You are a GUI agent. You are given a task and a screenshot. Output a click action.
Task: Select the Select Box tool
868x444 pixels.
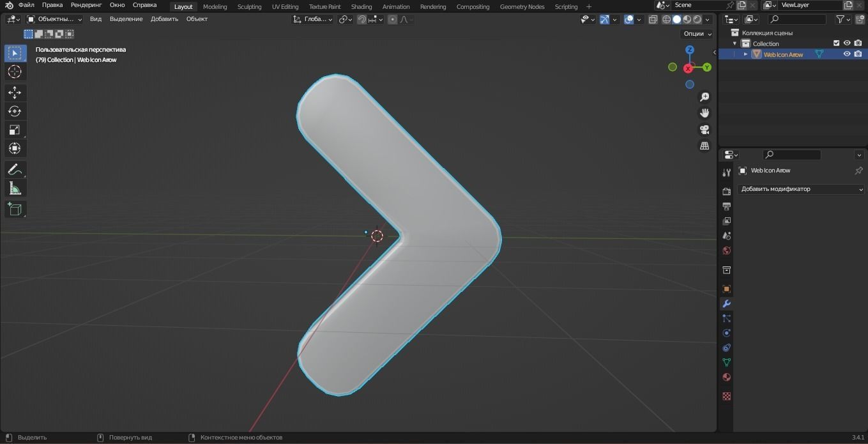15,53
